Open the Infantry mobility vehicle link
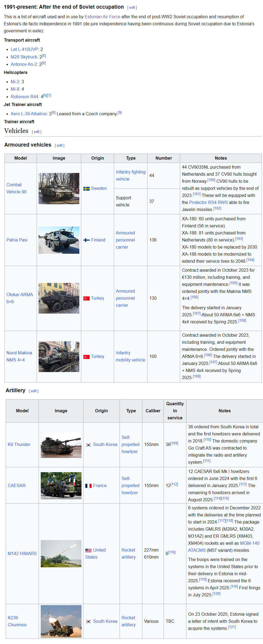 131,357
